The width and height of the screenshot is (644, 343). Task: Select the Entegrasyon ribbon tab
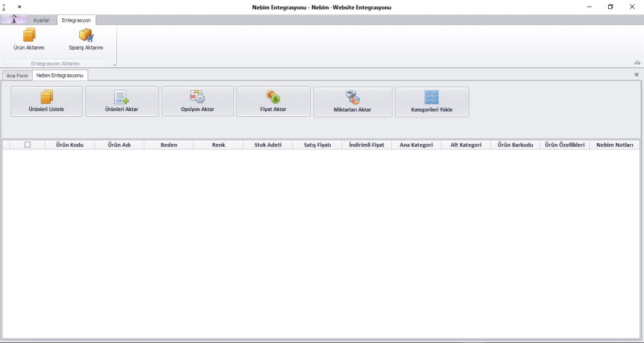tap(76, 20)
